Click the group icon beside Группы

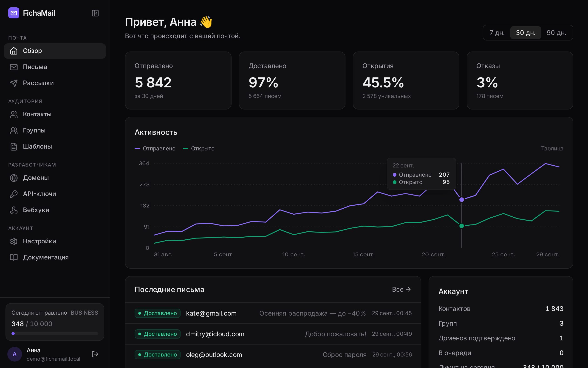click(x=14, y=130)
